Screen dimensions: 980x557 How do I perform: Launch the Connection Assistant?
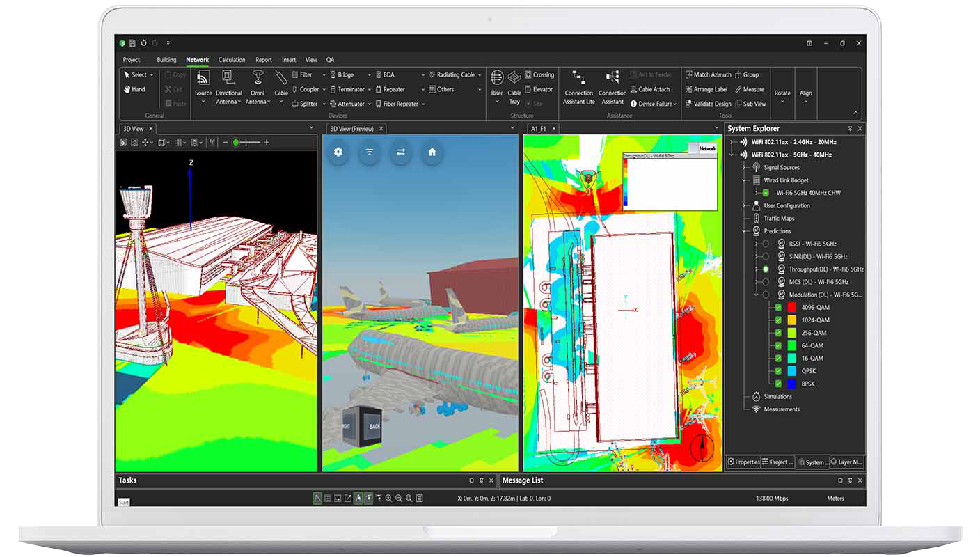click(612, 86)
